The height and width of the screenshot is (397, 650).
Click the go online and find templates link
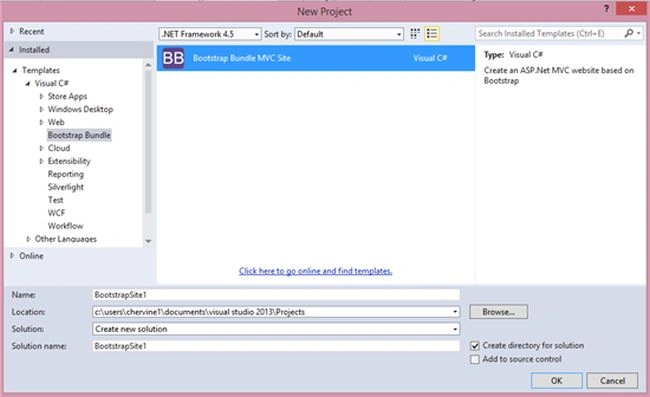[x=315, y=271]
